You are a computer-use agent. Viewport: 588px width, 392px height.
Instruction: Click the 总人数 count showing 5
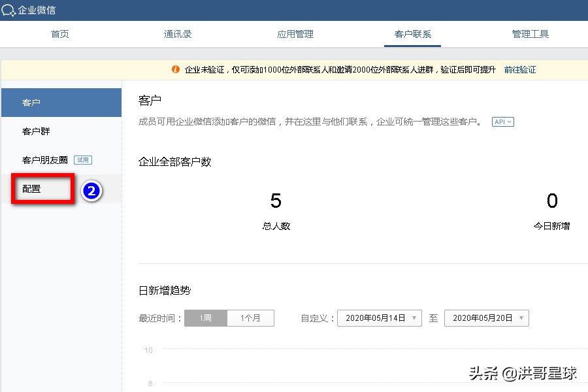pos(275,201)
